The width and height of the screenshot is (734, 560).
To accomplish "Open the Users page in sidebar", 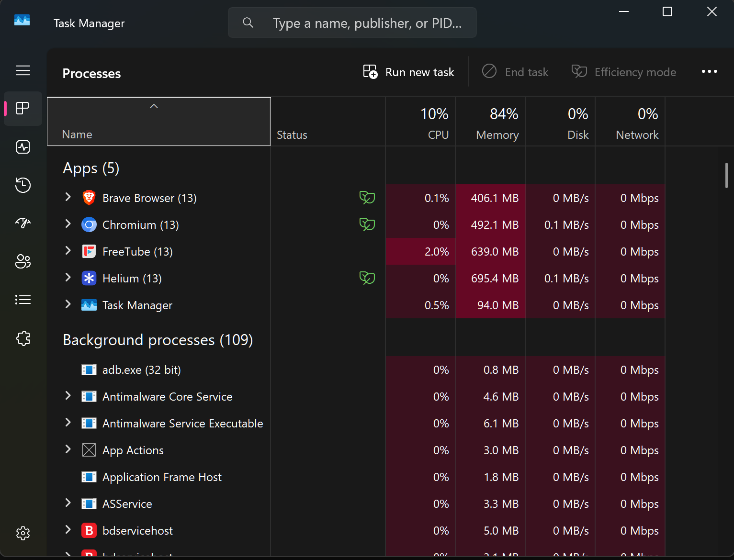I will point(23,261).
